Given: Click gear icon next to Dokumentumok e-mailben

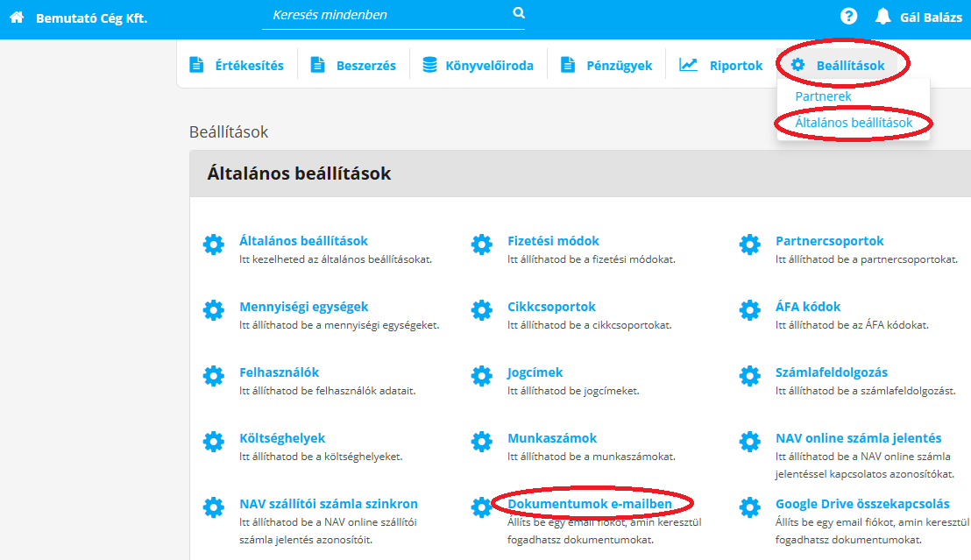Looking at the screenshot, I should 482,507.
